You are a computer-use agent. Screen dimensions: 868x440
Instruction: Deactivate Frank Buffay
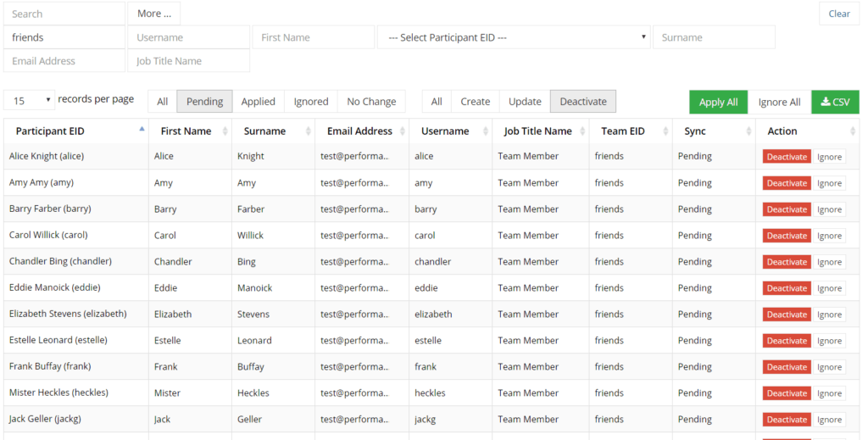(x=787, y=367)
